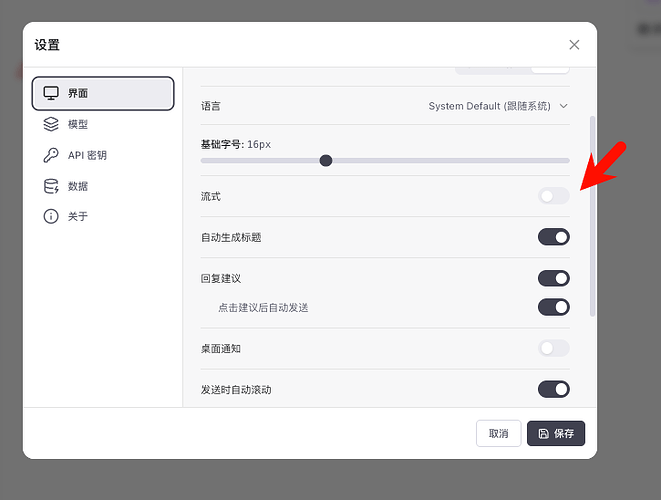This screenshot has height=500, width=661.
Task: Click the info icon beside 关于
Action: coord(51,216)
